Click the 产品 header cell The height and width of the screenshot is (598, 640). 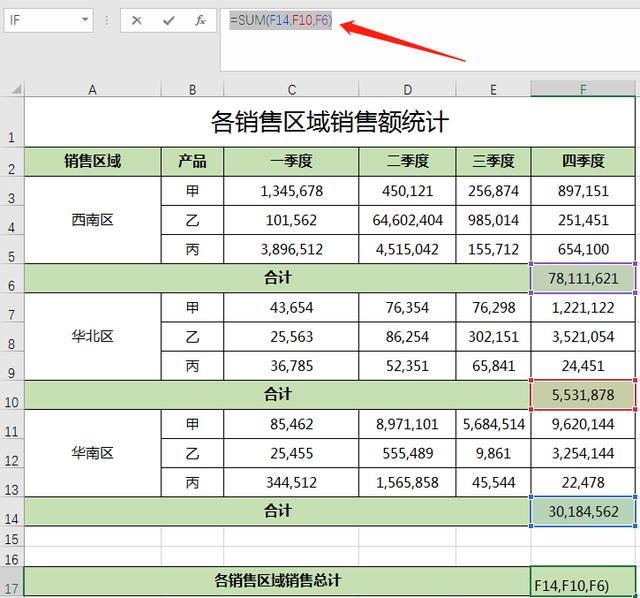click(192, 162)
